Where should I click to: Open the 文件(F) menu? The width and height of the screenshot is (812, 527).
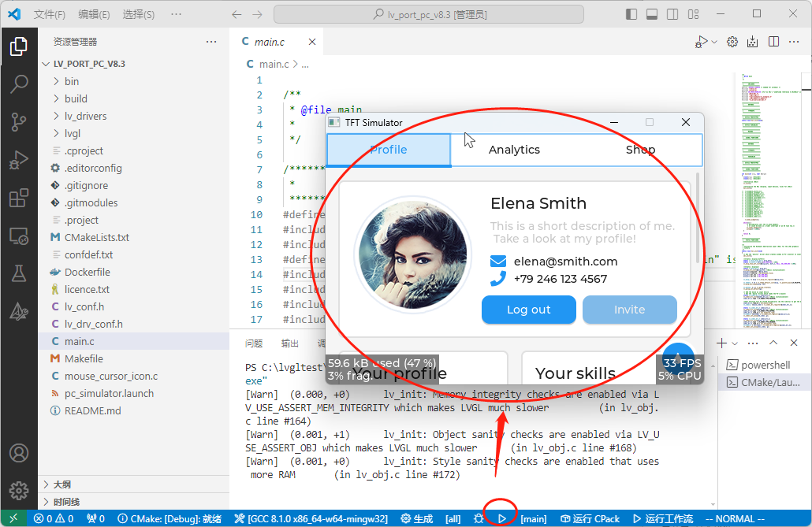click(x=49, y=14)
